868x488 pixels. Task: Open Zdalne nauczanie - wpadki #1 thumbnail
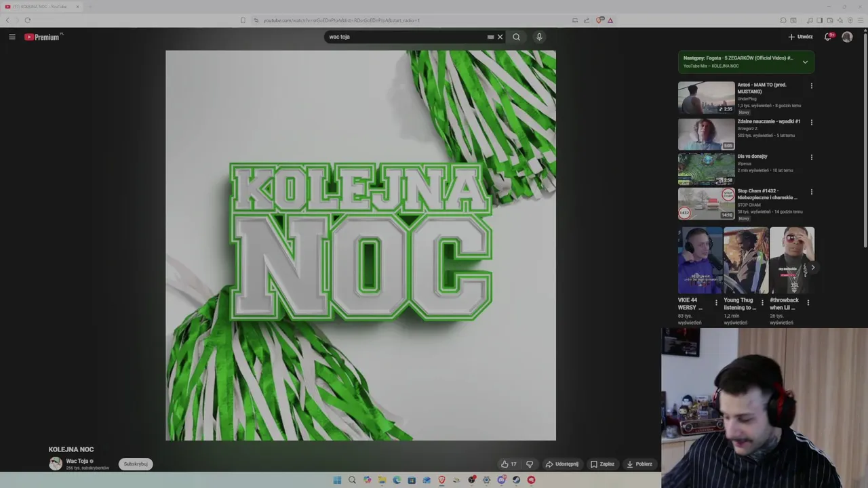point(706,134)
